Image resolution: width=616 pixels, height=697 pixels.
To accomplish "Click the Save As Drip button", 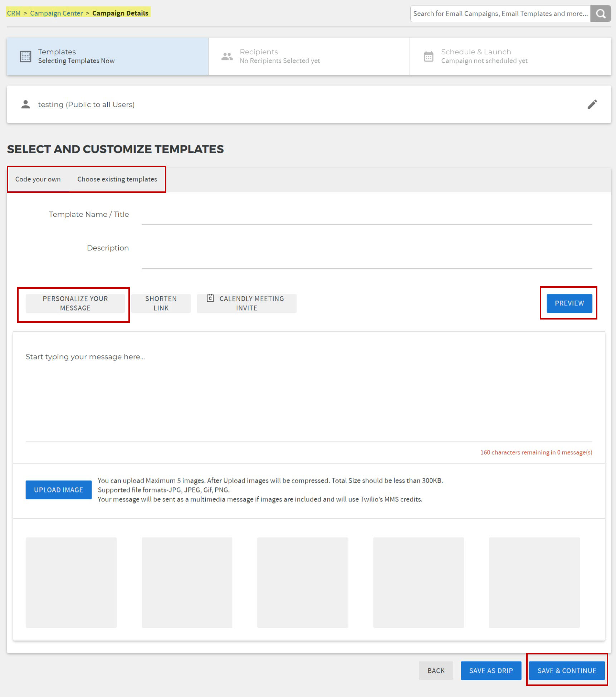I will tap(491, 671).
